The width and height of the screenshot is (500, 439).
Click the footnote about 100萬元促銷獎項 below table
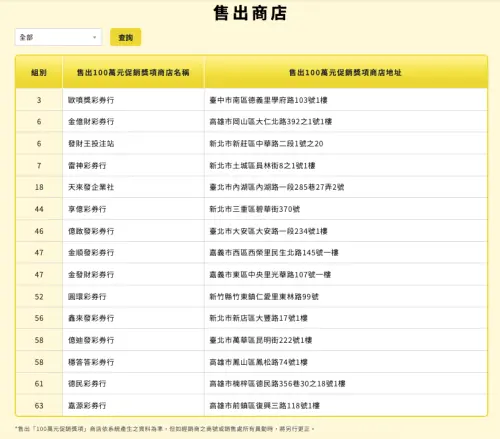point(165,429)
